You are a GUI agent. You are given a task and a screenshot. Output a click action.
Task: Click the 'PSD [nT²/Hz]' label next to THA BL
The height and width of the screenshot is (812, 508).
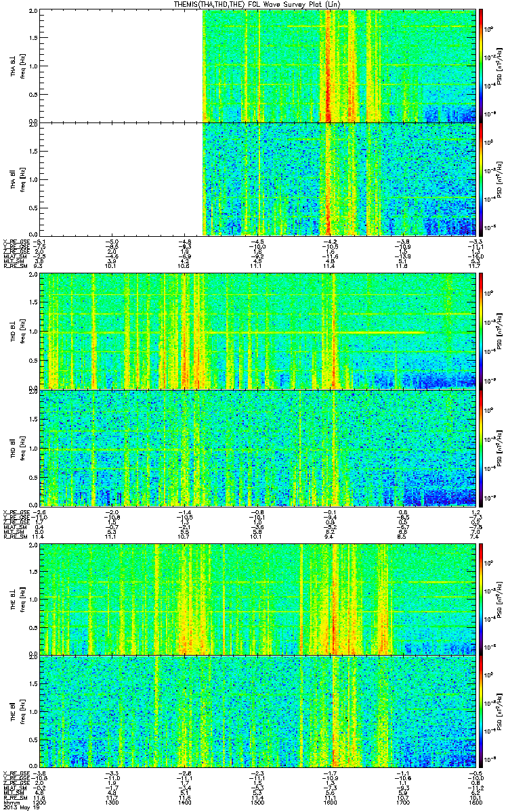tap(499, 66)
